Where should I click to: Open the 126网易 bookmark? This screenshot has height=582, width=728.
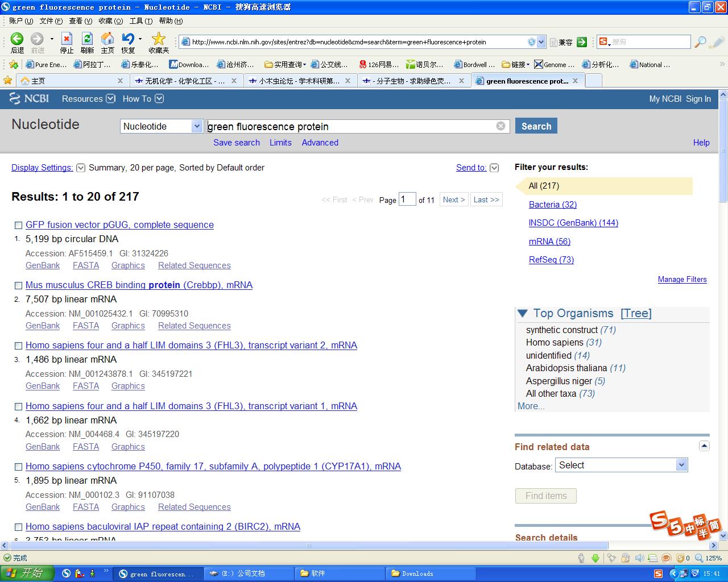coord(379,65)
